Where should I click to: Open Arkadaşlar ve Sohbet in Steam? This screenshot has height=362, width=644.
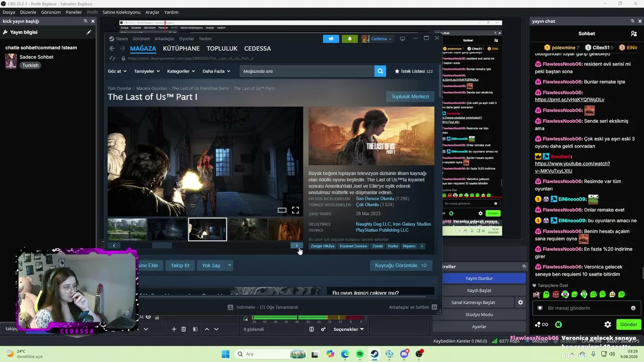pyautogui.click(x=413, y=307)
